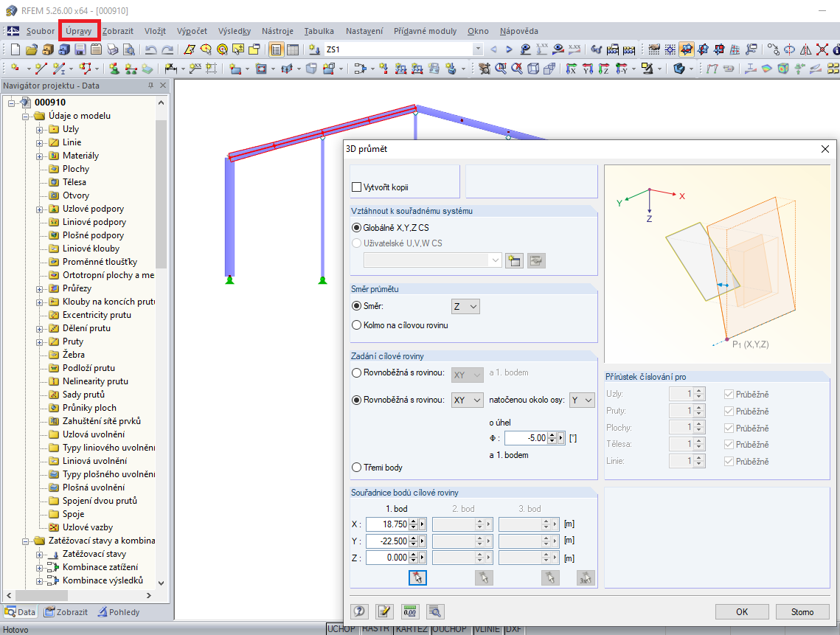Select first Rovnoběžná s rovinou (a 1. bodem) option
840x635 pixels.
click(357, 373)
